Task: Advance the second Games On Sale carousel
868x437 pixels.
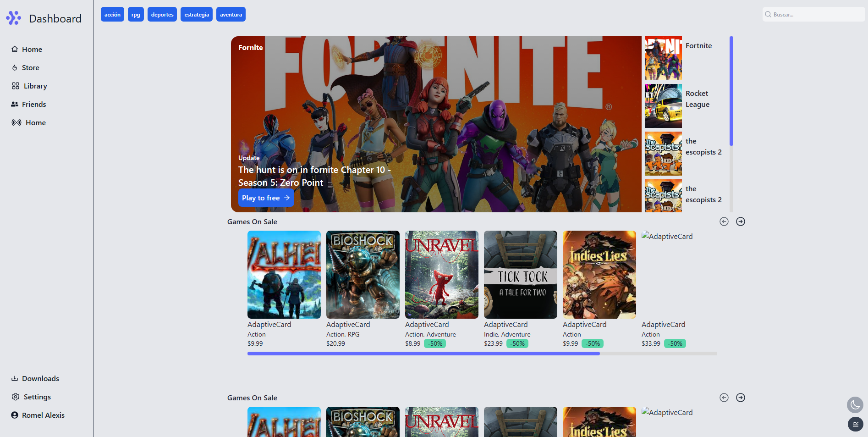Action: pyautogui.click(x=741, y=398)
